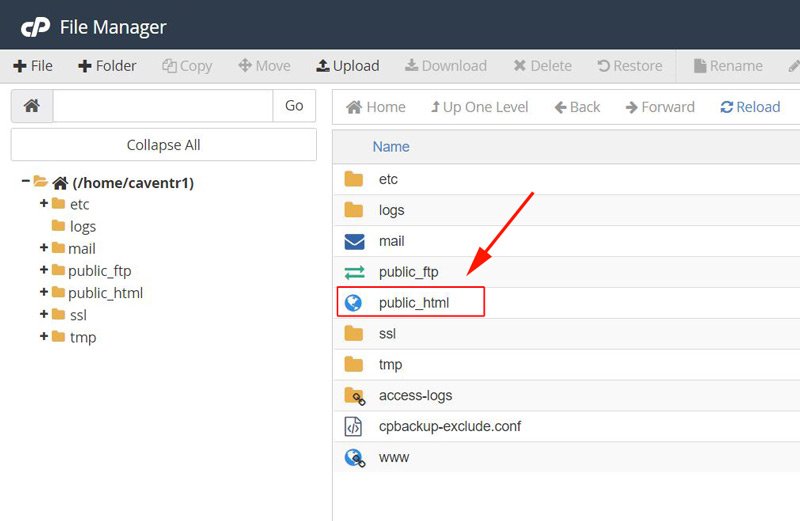Select the access-logs row name

click(415, 395)
